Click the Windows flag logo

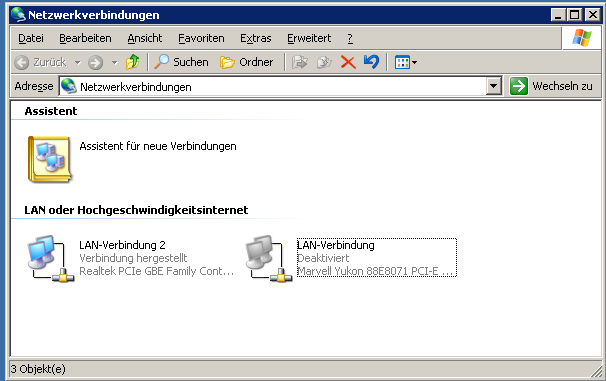coord(582,38)
